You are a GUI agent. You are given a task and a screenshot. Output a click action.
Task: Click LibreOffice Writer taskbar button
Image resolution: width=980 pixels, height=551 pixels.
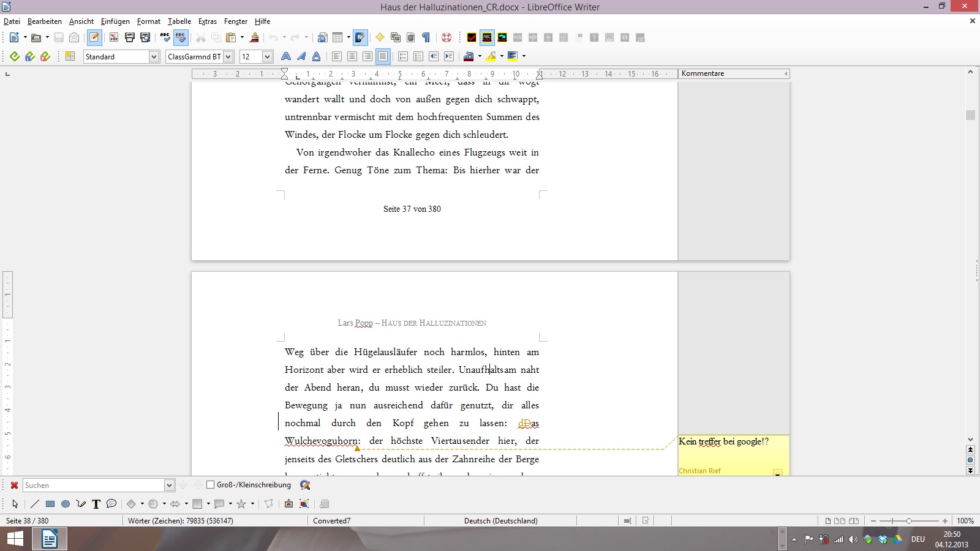pos(49,539)
